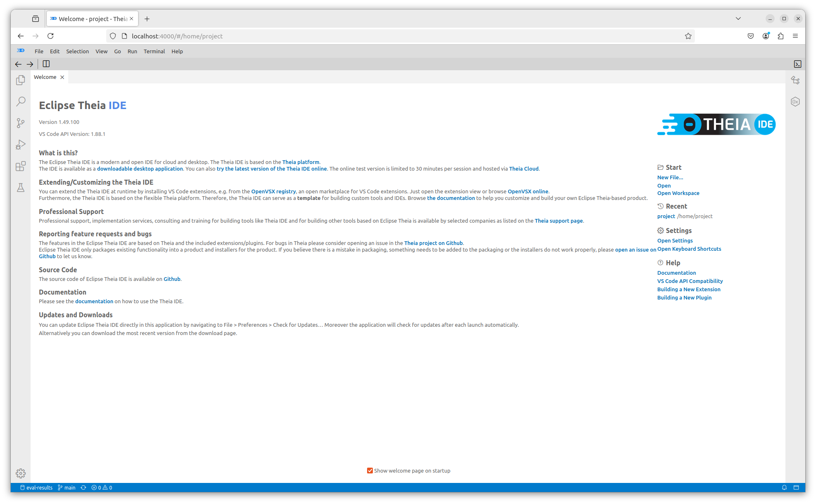Viewport: 816px width, 504px height.
Task: Click the Building a New Plugin link
Action: [684, 297]
